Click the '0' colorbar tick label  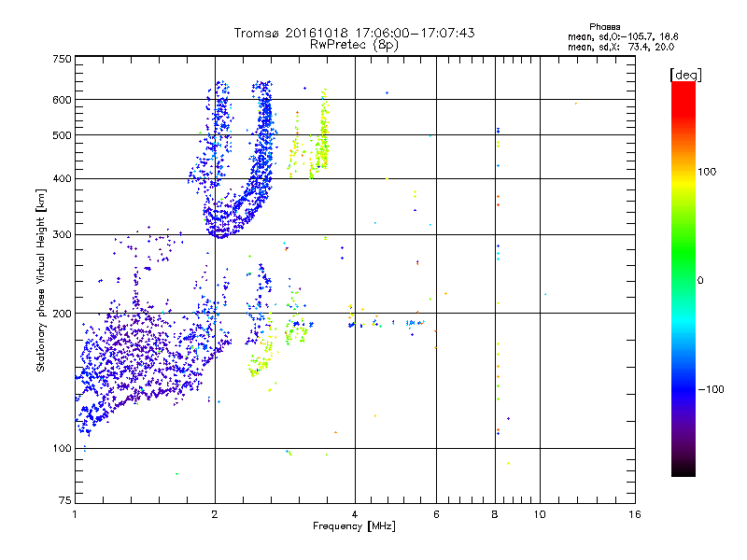[x=700, y=281]
